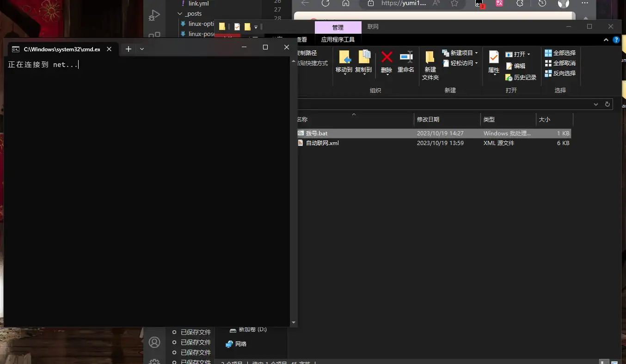This screenshot has height=364, width=626.
Task: Switch to the 应用程序工具 ribbon tab
Action: click(x=338, y=40)
